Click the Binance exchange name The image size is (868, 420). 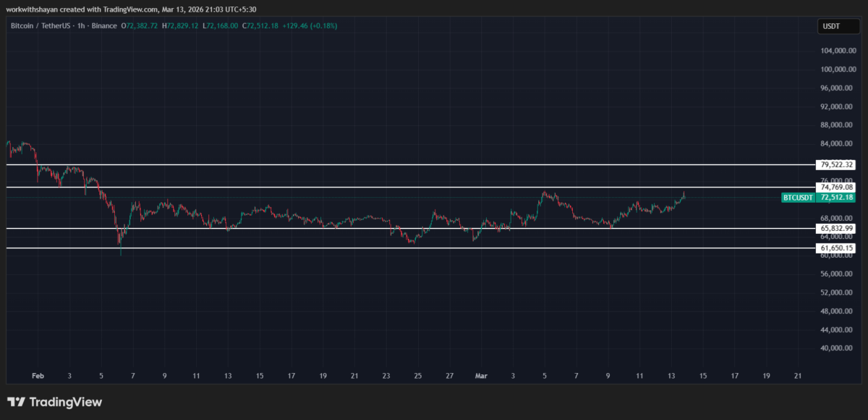(x=105, y=25)
